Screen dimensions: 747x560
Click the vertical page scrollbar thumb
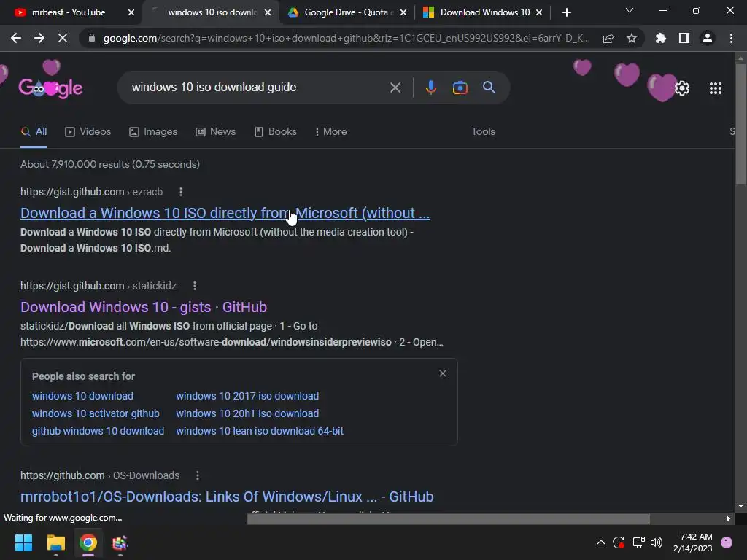point(740,124)
